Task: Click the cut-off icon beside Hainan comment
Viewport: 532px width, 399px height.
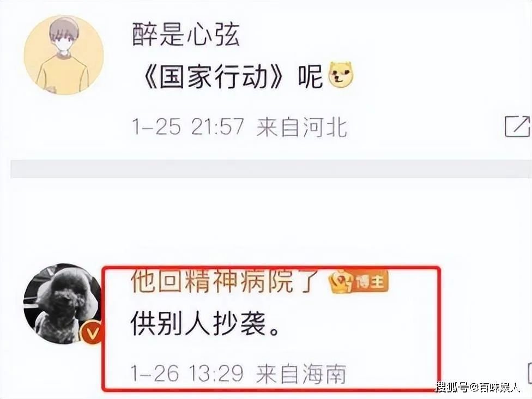Action: click(x=529, y=372)
